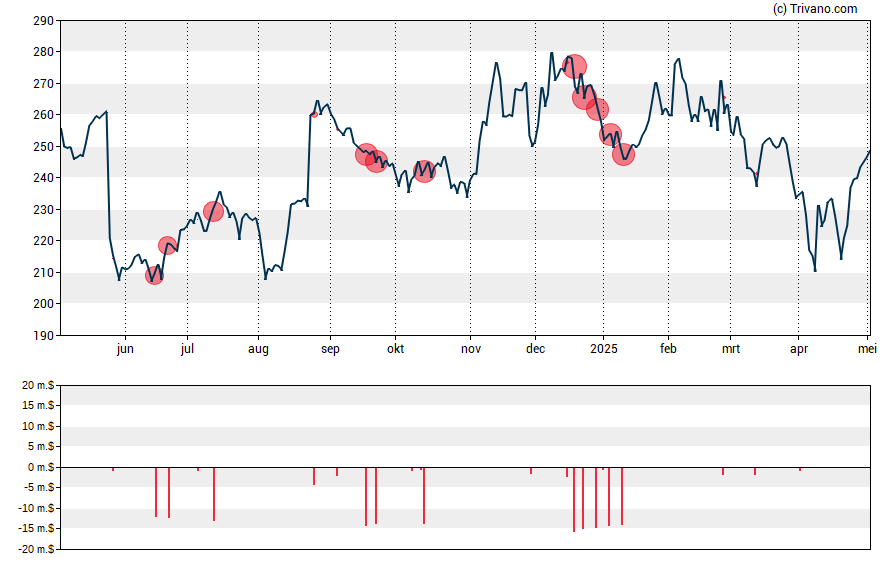Select the 280 price axis label
Screen dimensions: 888x565
pos(44,52)
